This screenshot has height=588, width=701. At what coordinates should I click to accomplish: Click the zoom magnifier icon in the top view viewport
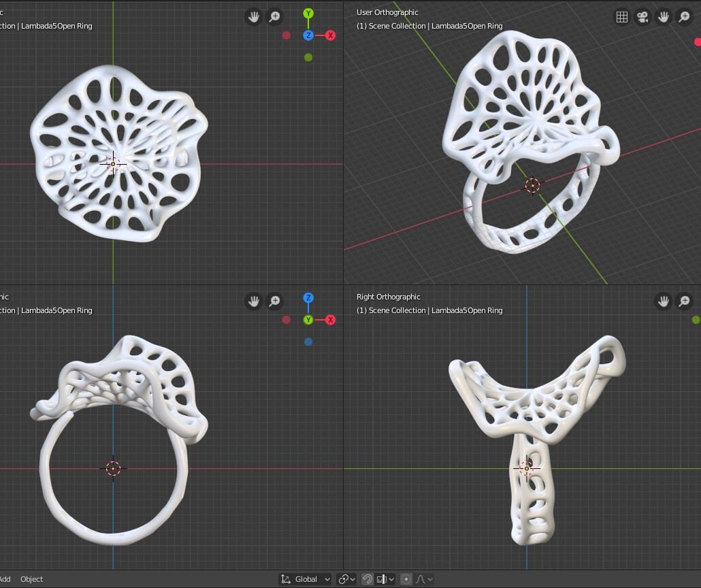[274, 17]
